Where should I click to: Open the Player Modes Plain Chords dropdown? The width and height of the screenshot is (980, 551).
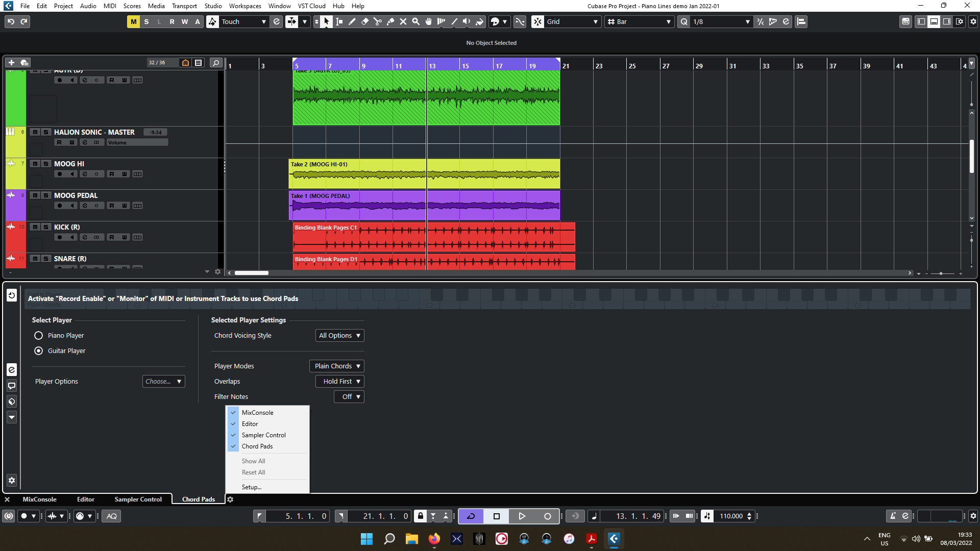pyautogui.click(x=336, y=366)
